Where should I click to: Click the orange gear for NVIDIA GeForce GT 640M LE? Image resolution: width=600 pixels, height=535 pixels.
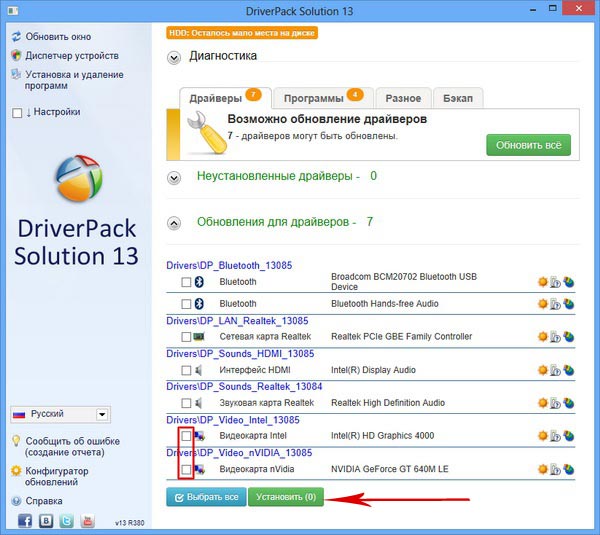[x=543, y=469]
